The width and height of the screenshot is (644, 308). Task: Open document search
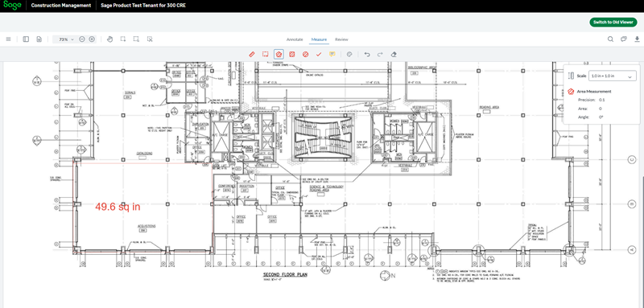pyautogui.click(x=611, y=39)
